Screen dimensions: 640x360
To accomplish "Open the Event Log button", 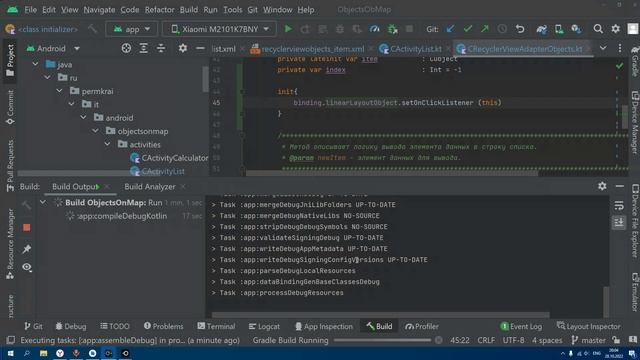I will pyautogui.click(x=521, y=326).
